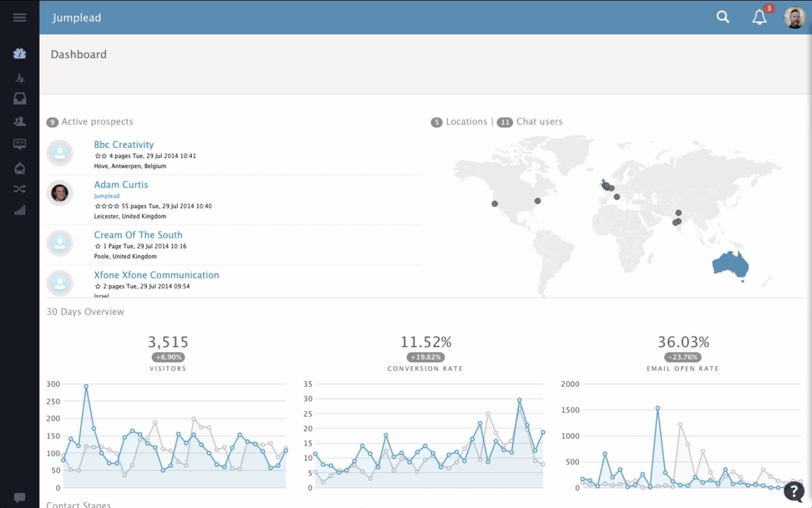Click the Cream Of The South link

(x=138, y=235)
